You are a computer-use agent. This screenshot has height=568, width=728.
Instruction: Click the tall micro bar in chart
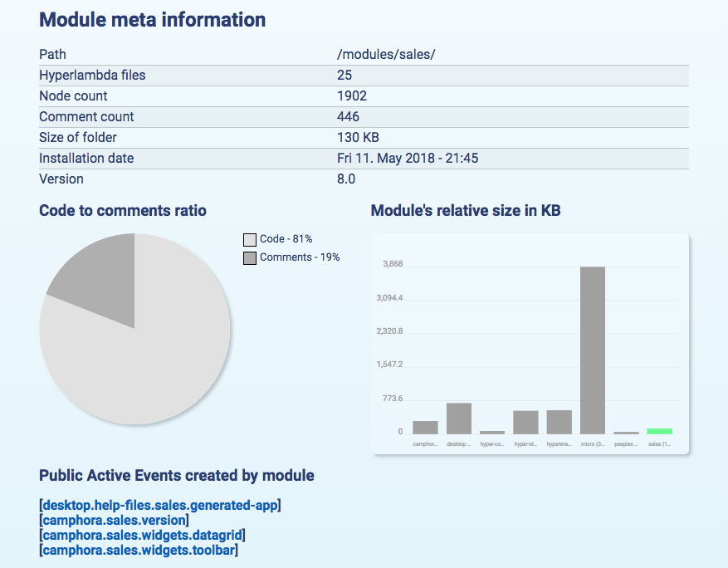pos(593,349)
